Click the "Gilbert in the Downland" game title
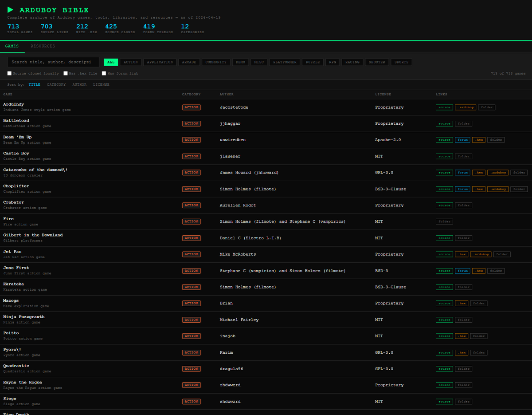 pos(33,235)
